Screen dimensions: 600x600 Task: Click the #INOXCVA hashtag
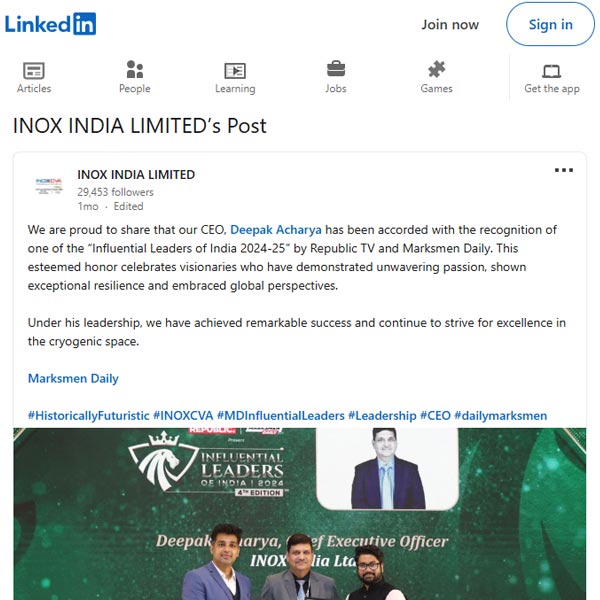click(x=183, y=416)
